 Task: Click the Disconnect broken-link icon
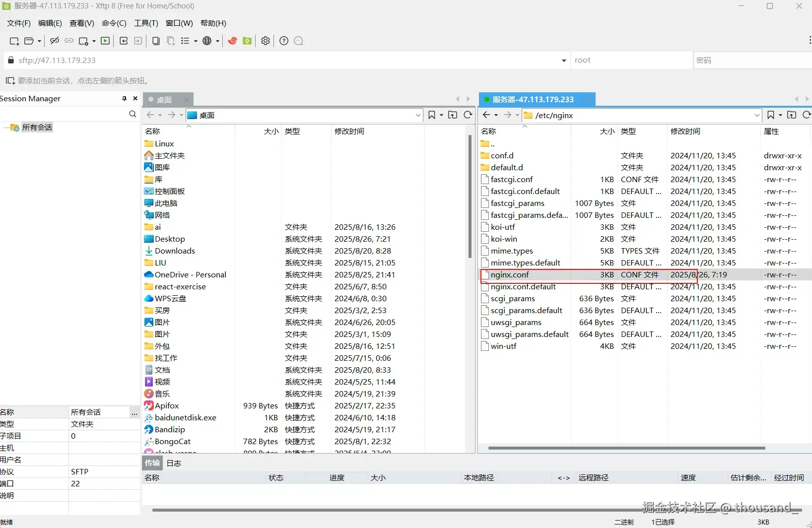[x=55, y=41]
